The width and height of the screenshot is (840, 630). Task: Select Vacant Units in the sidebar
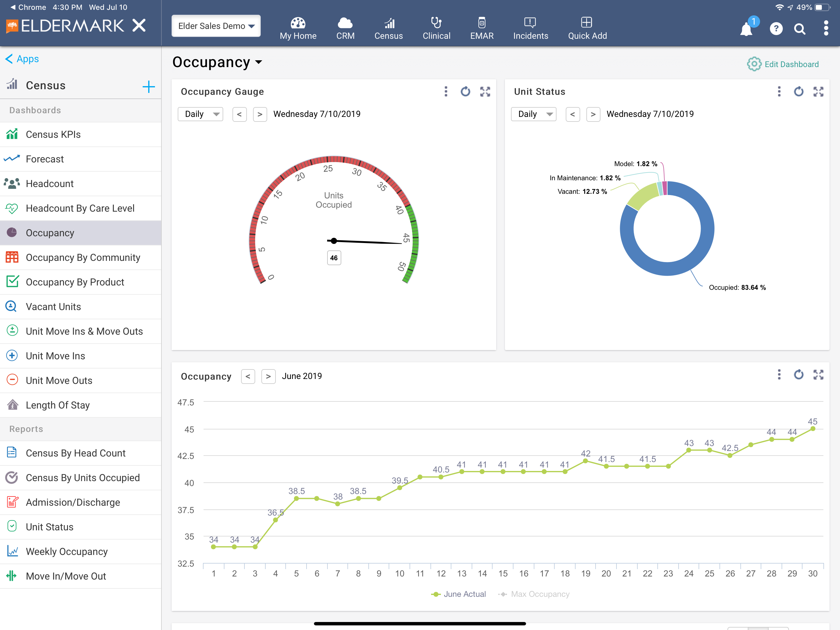click(81, 307)
